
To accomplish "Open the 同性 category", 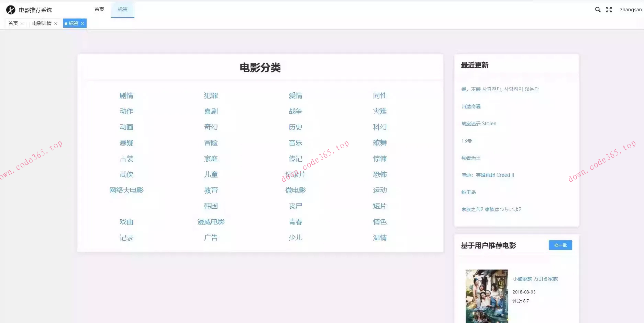I will pyautogui.click(x=380, y=95).
